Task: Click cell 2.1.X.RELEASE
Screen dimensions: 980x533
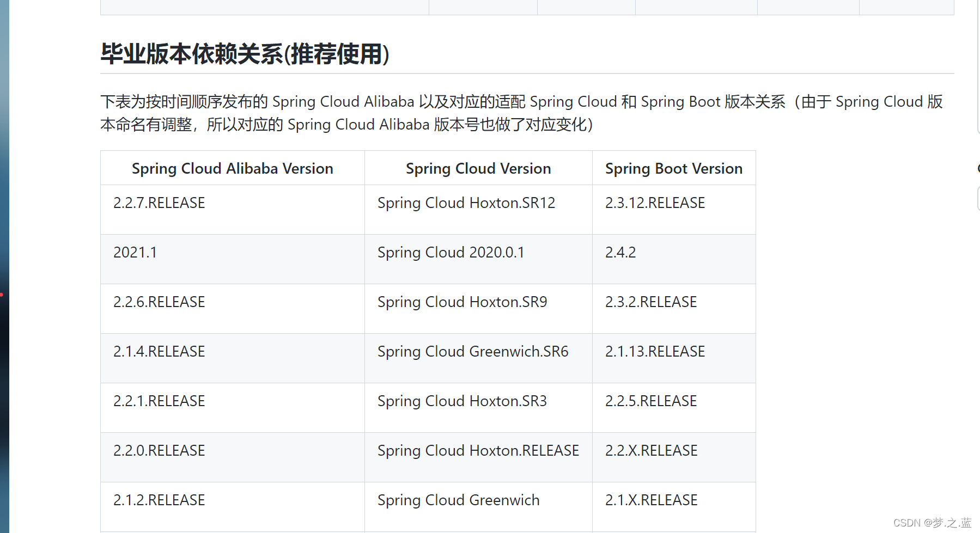Action: tap(674, 507)
